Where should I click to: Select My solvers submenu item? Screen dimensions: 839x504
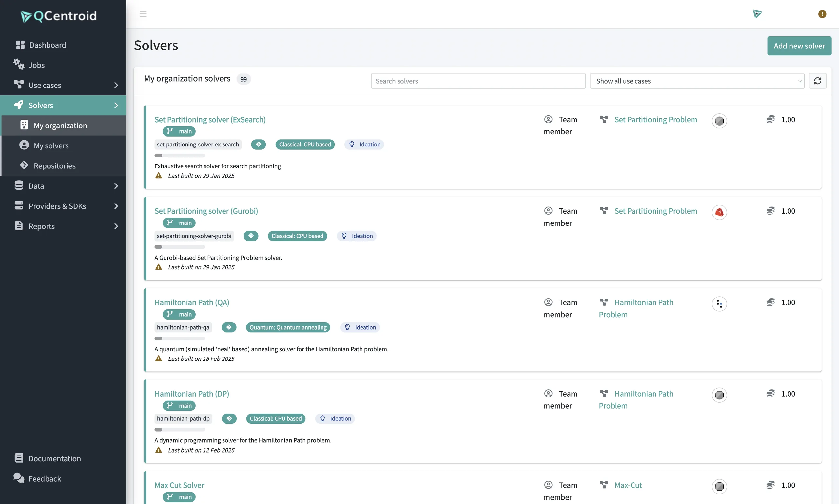click(64, 146)
